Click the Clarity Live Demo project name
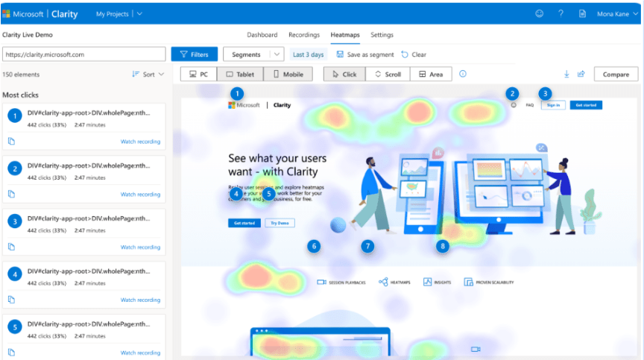 tap(28, 35)
